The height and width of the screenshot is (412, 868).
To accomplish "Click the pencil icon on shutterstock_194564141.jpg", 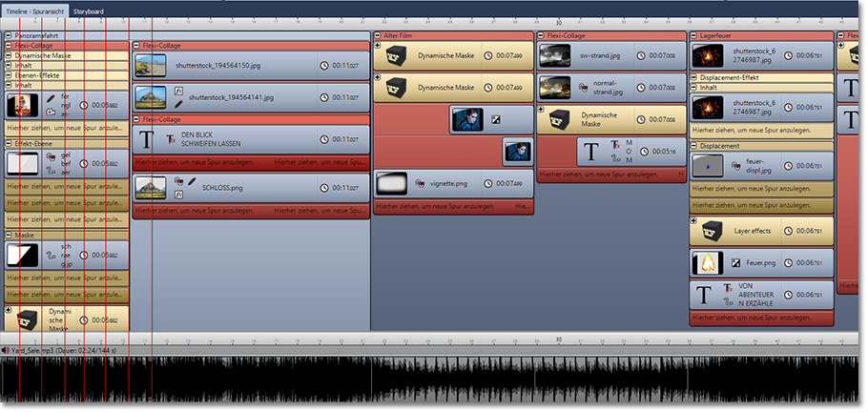I will [x=178, y=103].
